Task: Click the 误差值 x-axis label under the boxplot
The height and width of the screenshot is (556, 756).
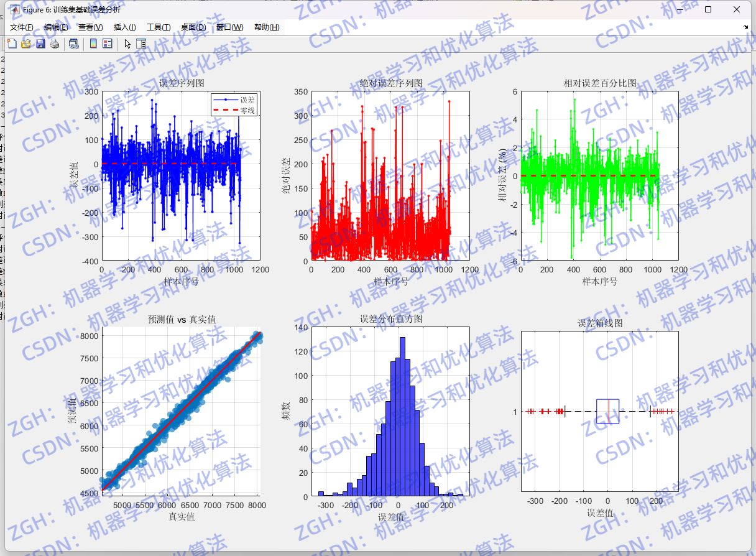Action: [600, 513]
